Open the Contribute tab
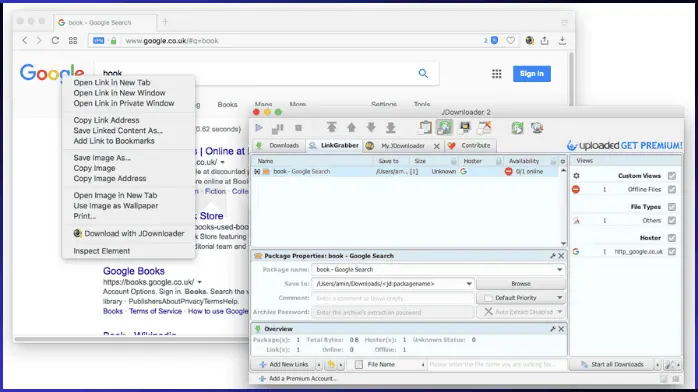Viewport: 698px width, 392px height. [470, 145]
